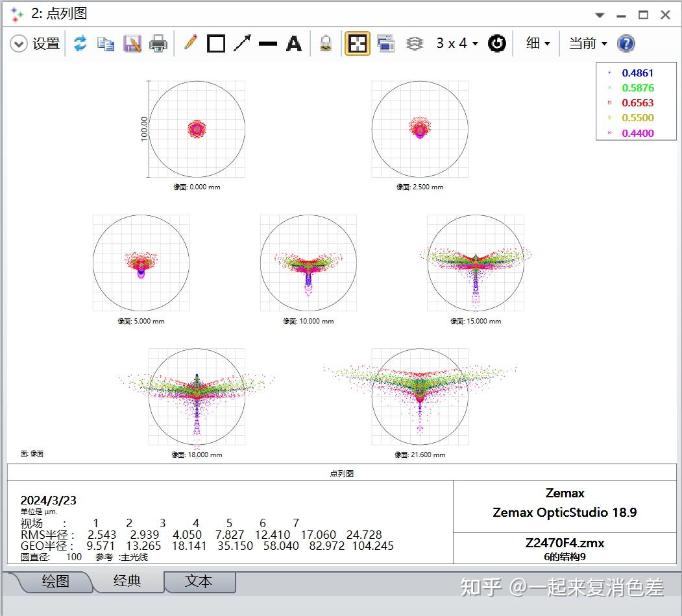Open the 3 x 4 layout dropdown
The height and width of the screenshot is (616, 682).
[x=457, y=43]
